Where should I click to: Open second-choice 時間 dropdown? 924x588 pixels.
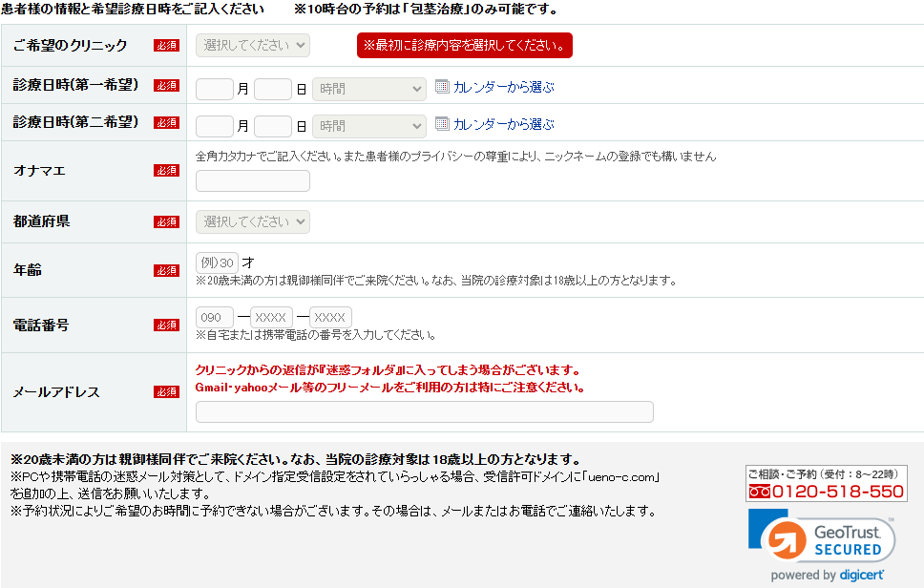(x=368, y=126)
